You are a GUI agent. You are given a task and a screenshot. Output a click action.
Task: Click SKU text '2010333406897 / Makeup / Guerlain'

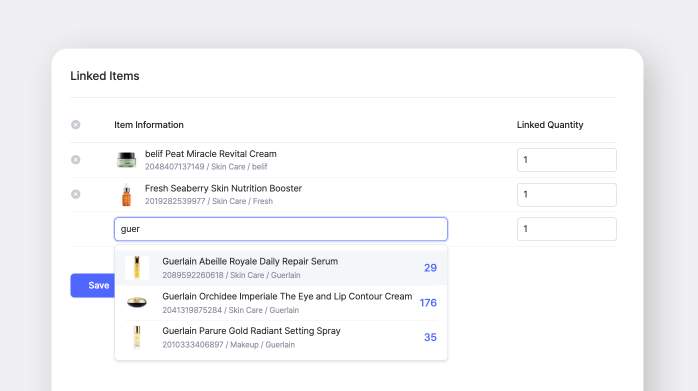(228, 345)
